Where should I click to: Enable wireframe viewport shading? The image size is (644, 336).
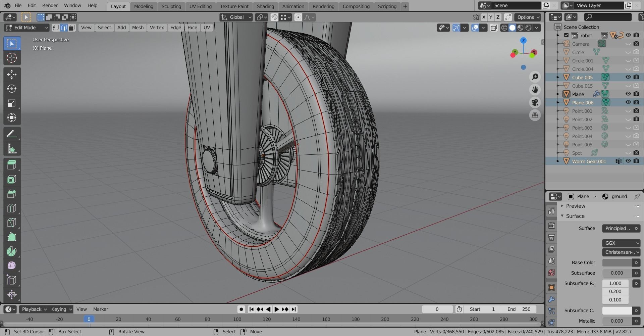click(x=504, y=28)
